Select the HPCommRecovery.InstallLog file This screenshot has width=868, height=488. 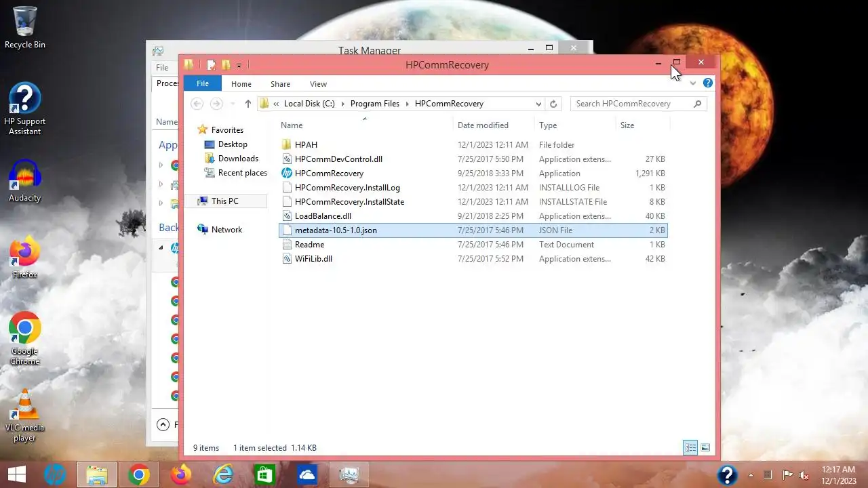pos(473,187)
